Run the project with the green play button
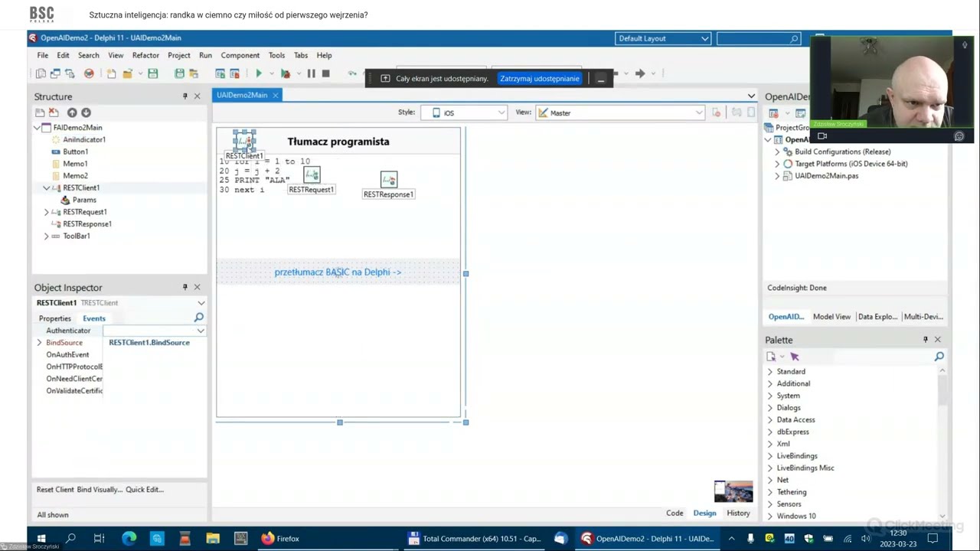This screenshot has height=551, width=980. click(259, 73)
